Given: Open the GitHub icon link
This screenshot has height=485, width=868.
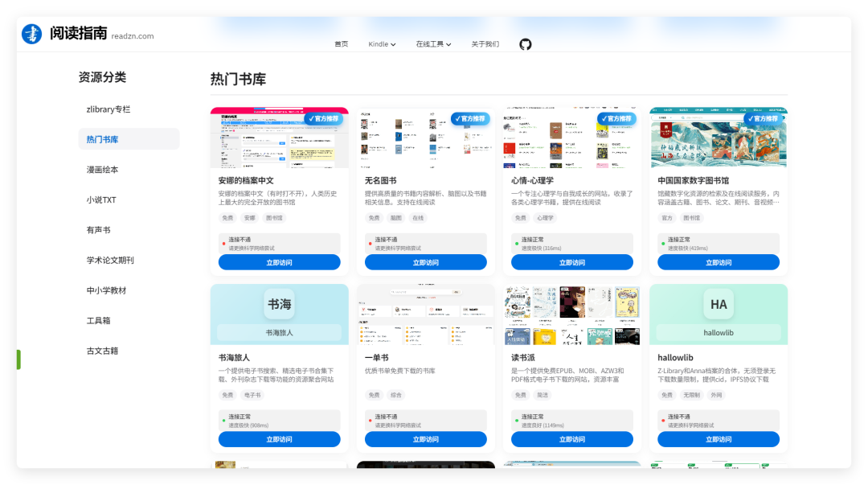Looking at the screenshot, I should [526, 44].
